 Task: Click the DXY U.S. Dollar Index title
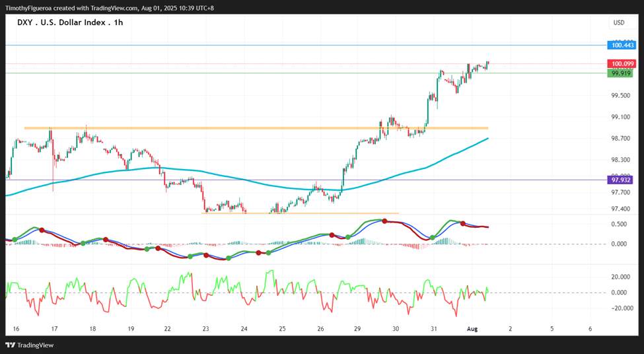70,22
